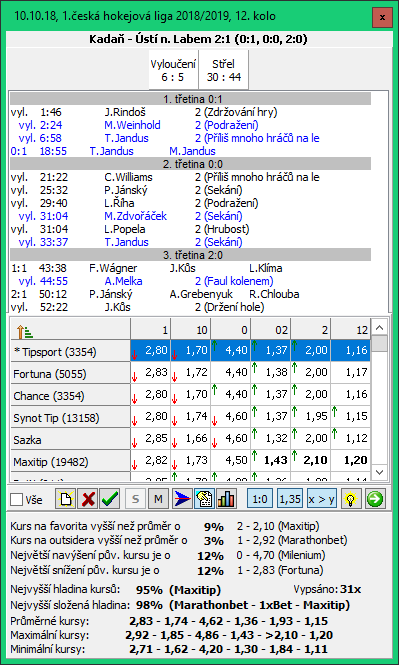Click the 0 - 4,70 (Milenium) value
This screenshot has height=665, width=399.
(281, 555)
